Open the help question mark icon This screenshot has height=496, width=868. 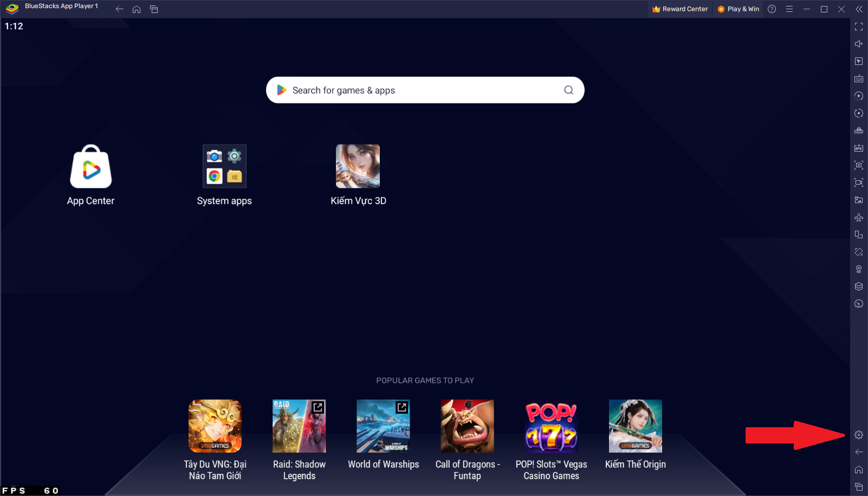pyautogui.click(x=772, y=9)
